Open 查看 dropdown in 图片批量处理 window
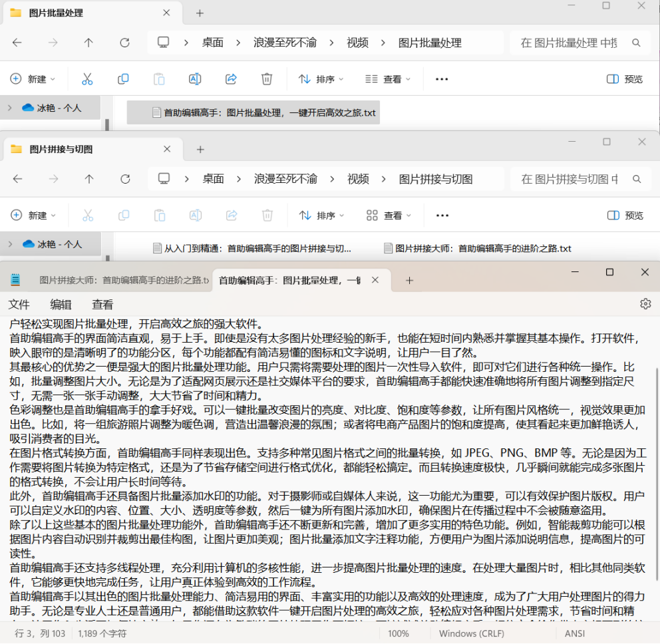This screenshot has width=660, height=644. (x=388, y=79)
